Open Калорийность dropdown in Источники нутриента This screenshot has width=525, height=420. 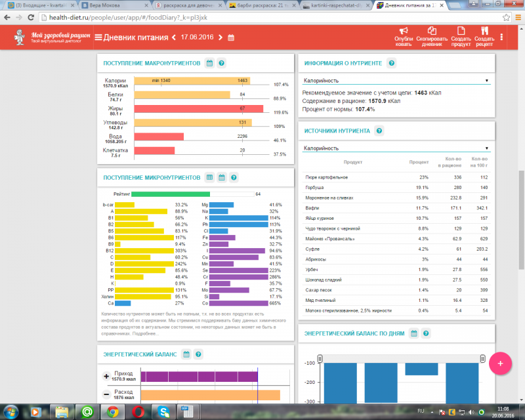point(396,148)
